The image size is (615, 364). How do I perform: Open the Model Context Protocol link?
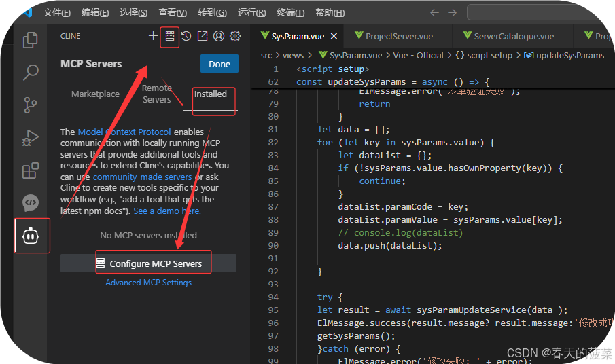(x=124, y=132)
